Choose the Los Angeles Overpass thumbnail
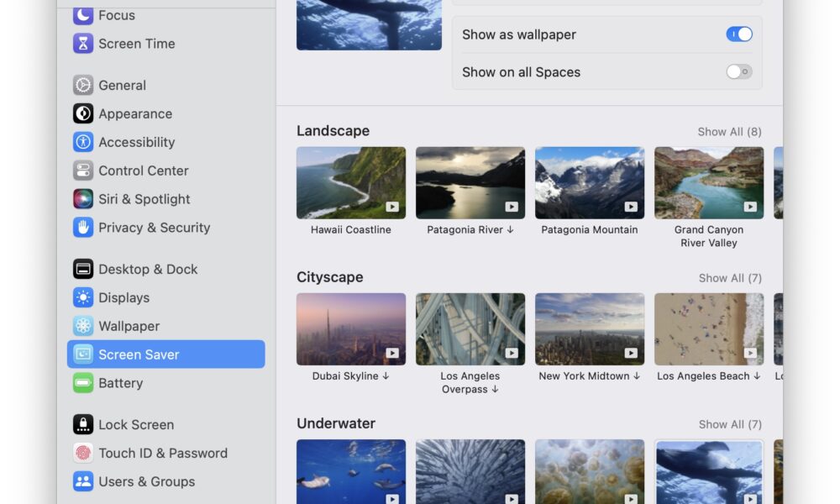840x504 pixels. tap(470, 328)
